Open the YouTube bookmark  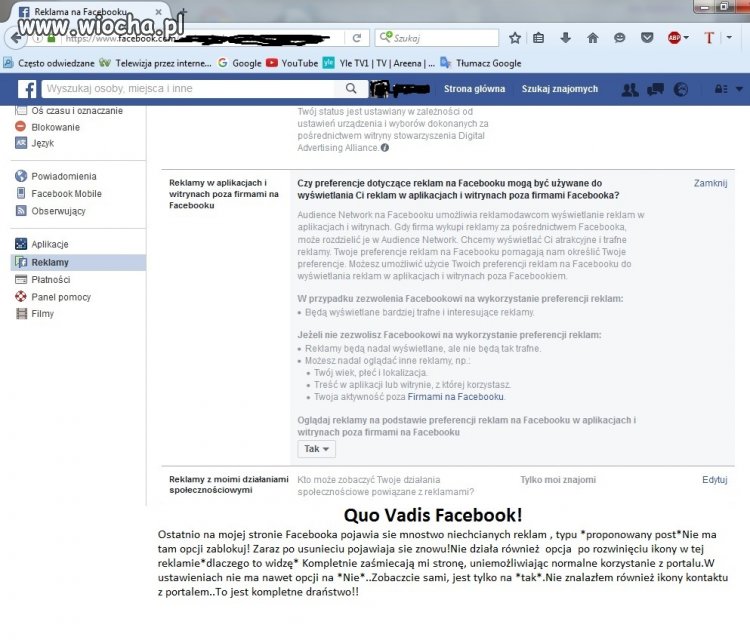[292, 63]
